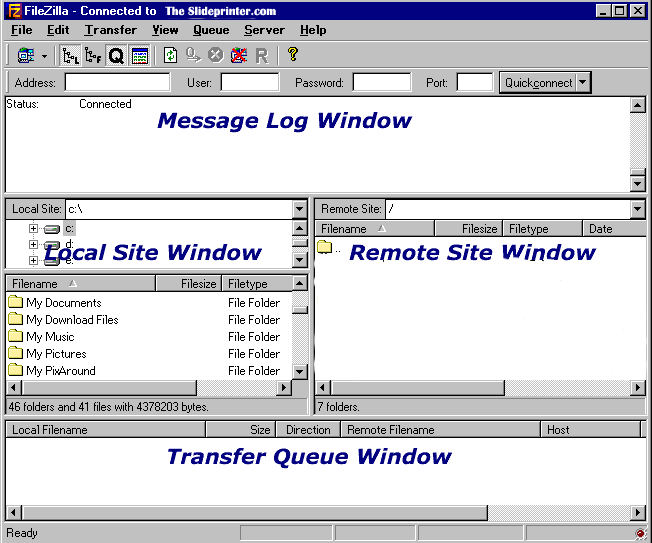652x543 pixels.
Task: Sort local list by Filetype header
Action: 257,284
